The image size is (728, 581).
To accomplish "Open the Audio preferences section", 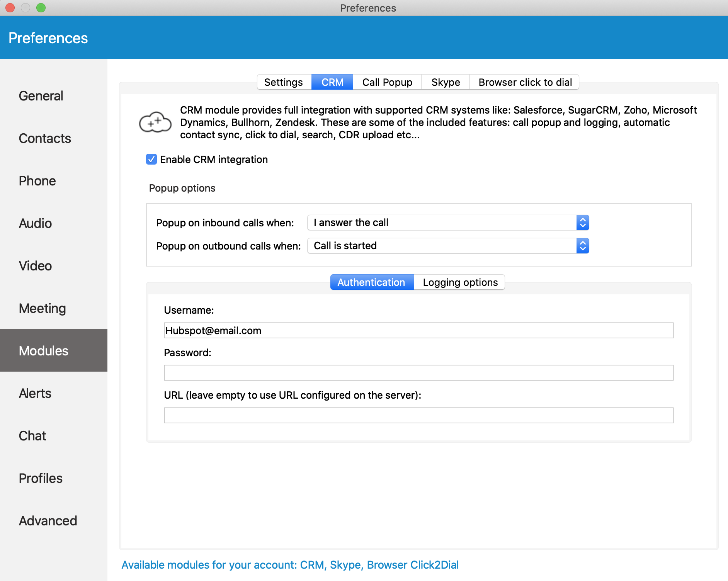I will 35,223.
